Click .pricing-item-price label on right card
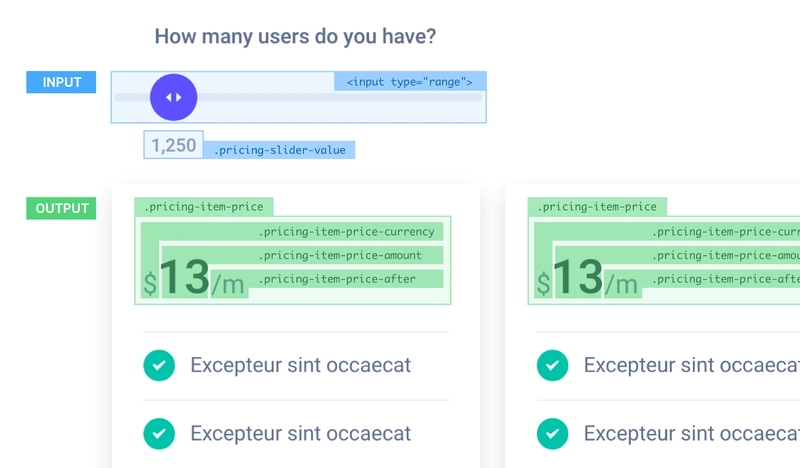 tap(597, 207)
